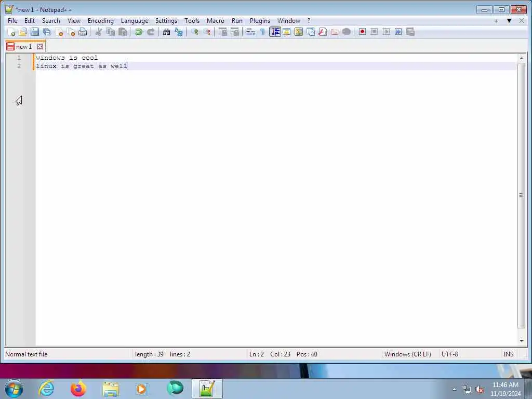Click the Windows (CR LF) status field
Screen dimensions: 532x399
click(408, 354)
